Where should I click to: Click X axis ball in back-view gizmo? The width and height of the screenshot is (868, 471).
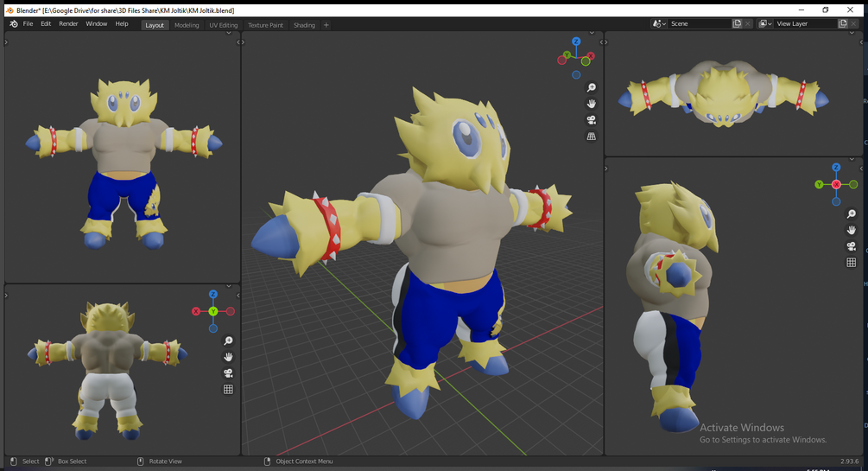coord(195,311)
